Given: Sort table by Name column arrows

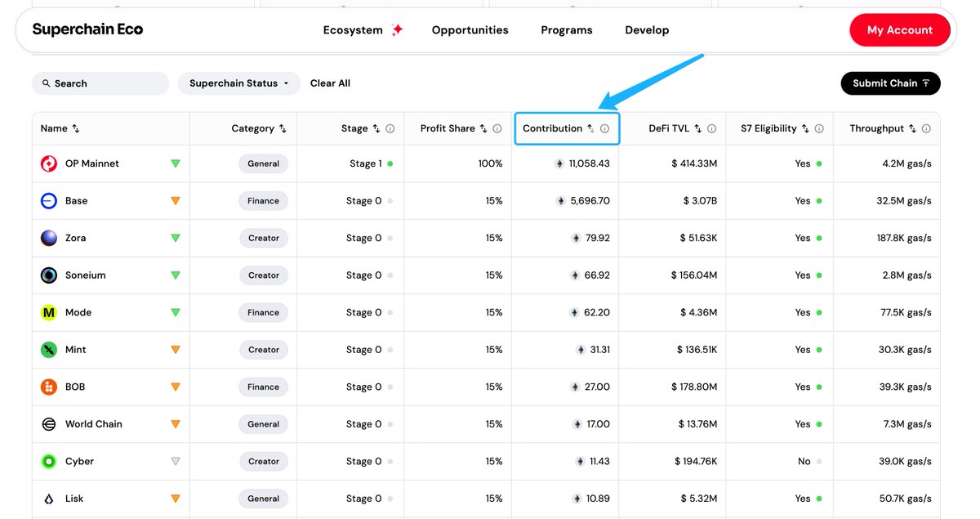Looking at the screenshot, I should [76, 128].
